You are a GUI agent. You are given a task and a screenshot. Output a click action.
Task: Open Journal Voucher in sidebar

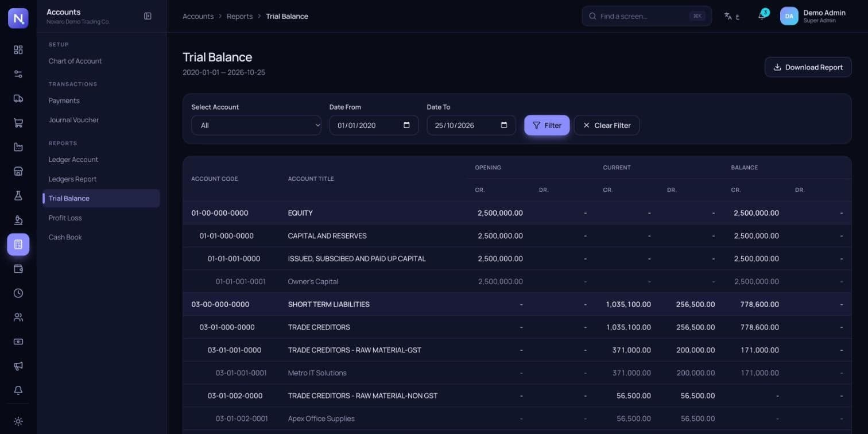tap(73, 120)
